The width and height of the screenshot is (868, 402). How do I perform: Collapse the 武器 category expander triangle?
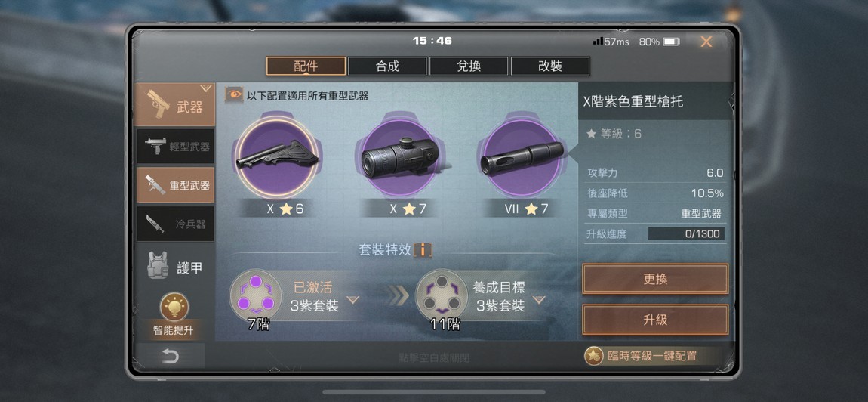pyautogui.click(x=206, y=88)
